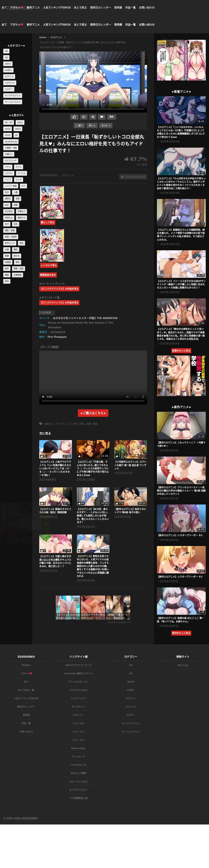Viewport: 209px width, 868px height.
Task: Seek on the sample video progress bar
Action: click(93, 401)
